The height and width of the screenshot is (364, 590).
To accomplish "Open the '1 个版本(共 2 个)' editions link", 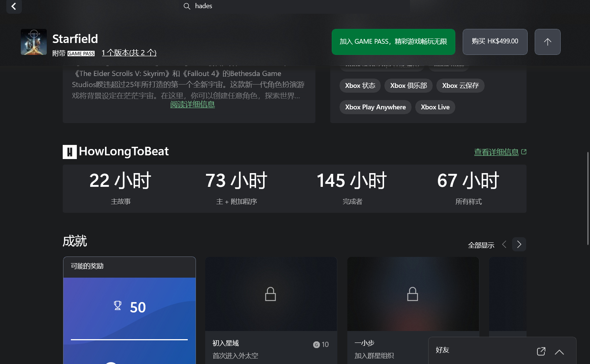I will click(129, 53).
